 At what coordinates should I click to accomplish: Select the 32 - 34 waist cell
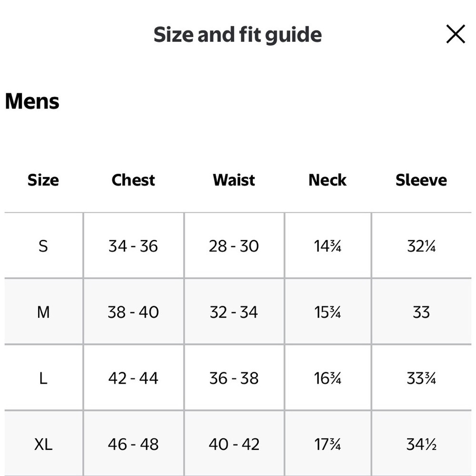(234, 312)
